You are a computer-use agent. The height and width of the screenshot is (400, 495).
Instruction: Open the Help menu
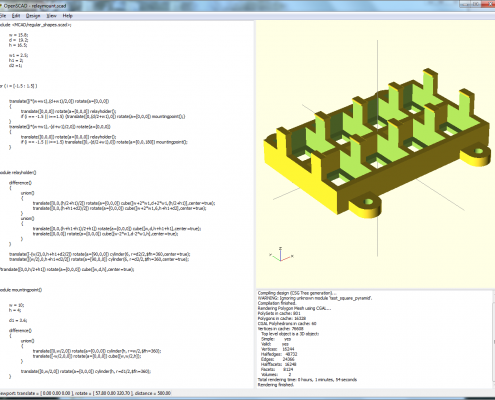pyautogui.click(x=67, y=16)
